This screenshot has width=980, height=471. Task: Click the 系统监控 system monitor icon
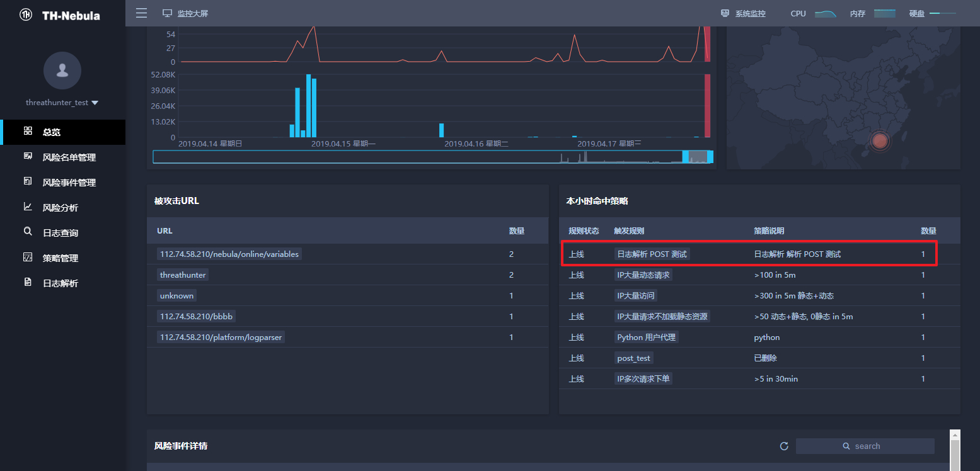[725, 13]
